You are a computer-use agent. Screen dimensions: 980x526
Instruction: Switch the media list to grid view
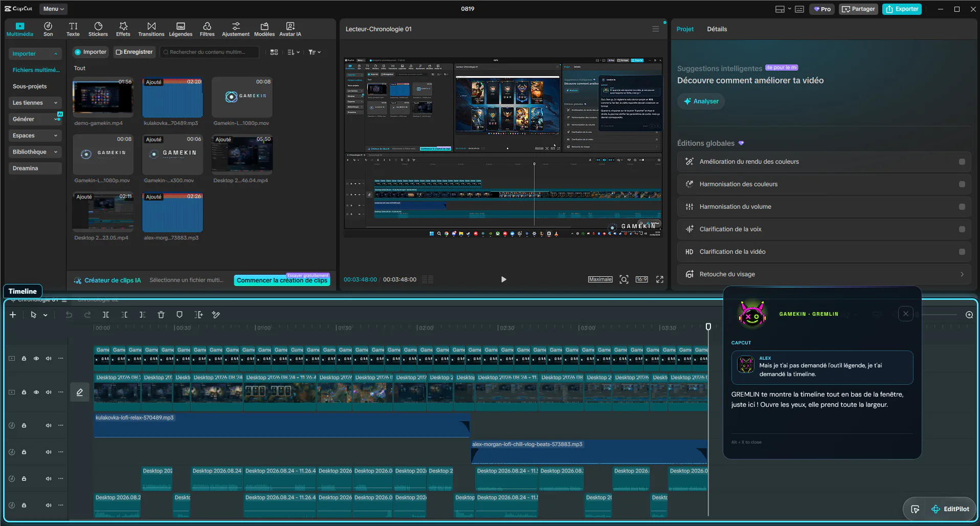[x=274, y=52]
